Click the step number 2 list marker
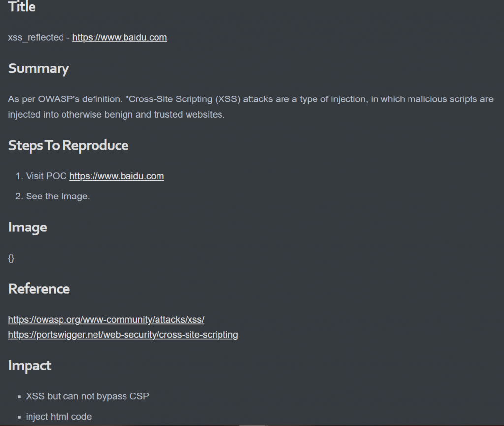Image resolution: width=504 pixels, height=426 pixels. (x=19, y=196)
